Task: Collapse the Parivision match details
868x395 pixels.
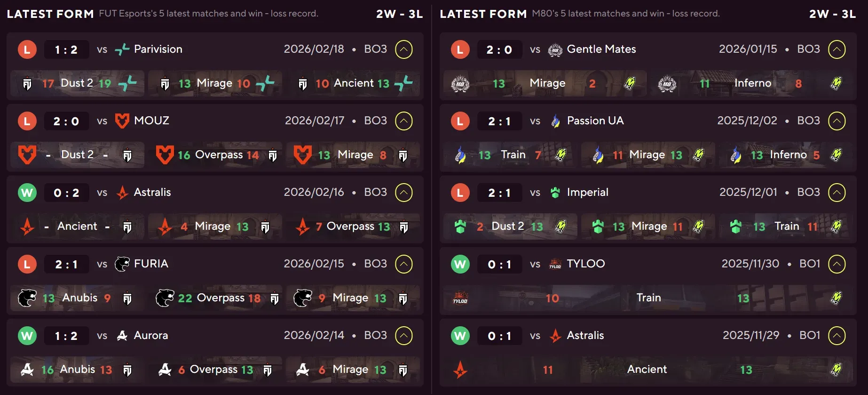Action: (x=403, y=49)
